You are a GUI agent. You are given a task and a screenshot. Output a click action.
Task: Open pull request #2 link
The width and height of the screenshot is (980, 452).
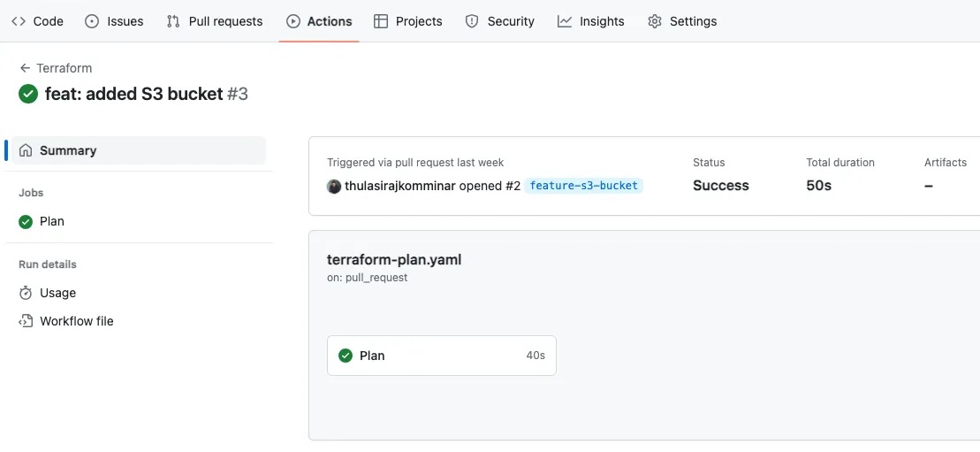[513, 186]
